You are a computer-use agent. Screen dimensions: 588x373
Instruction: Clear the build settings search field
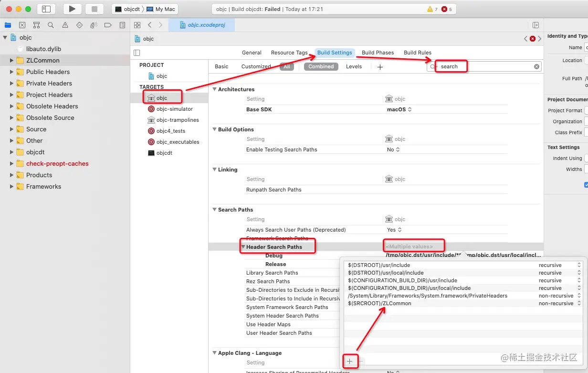pyautogui.click(x=536, y=67)
